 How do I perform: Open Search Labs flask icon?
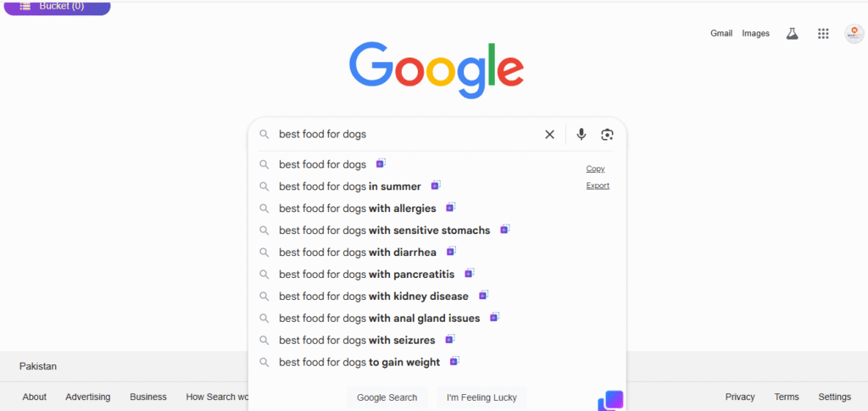[793, 34]
